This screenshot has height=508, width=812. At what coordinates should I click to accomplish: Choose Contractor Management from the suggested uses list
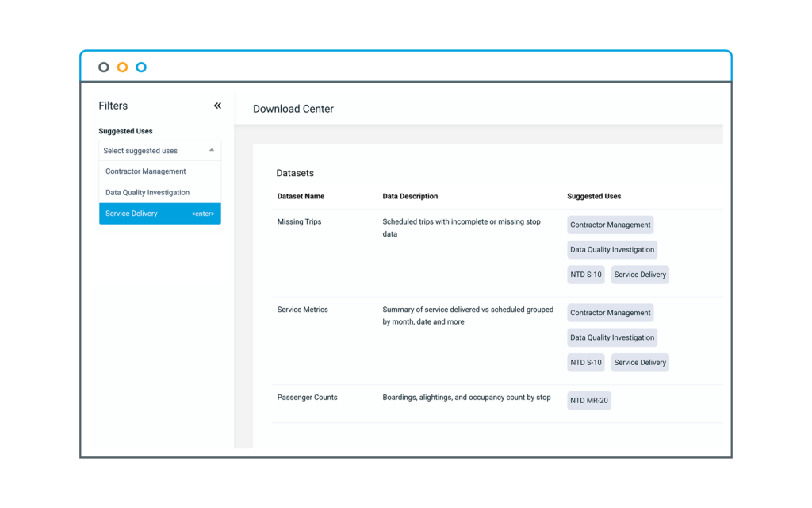tap(145, 171)
